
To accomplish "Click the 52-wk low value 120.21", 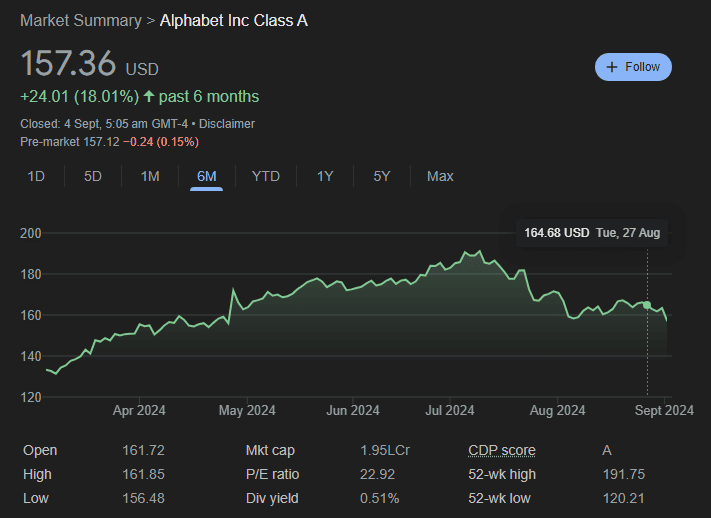I will (x=623, y=498).
